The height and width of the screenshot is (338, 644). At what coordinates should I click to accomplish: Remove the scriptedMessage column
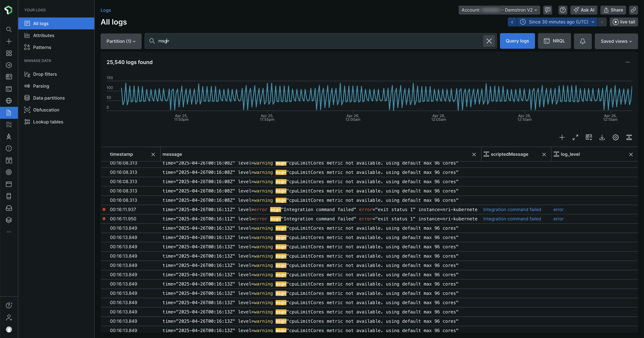point(544,154)
